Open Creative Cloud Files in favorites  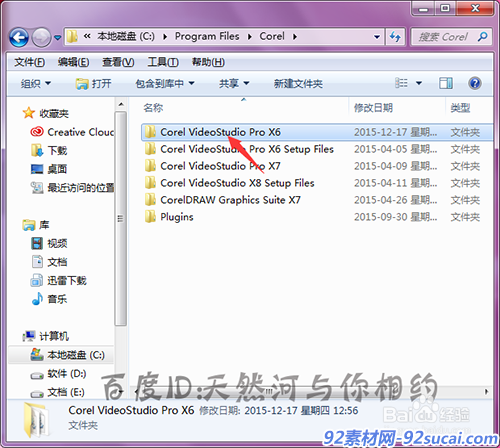click(x=72, y=132)
